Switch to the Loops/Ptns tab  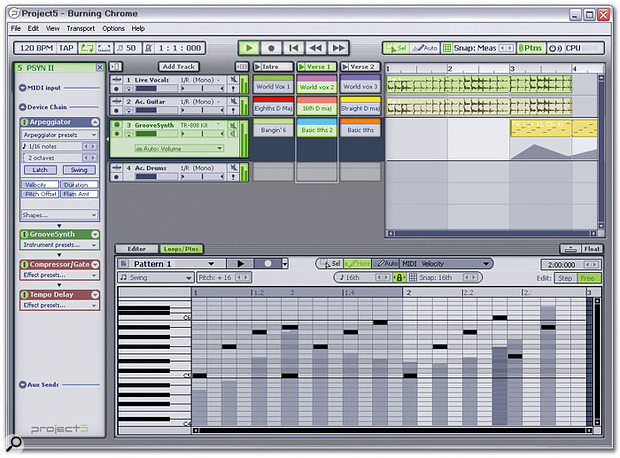[181, 249]
